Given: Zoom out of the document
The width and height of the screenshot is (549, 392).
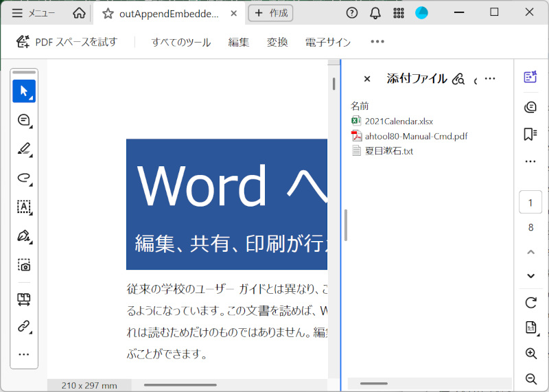Looking at the screenshot, I should click(x=531, y=378).
